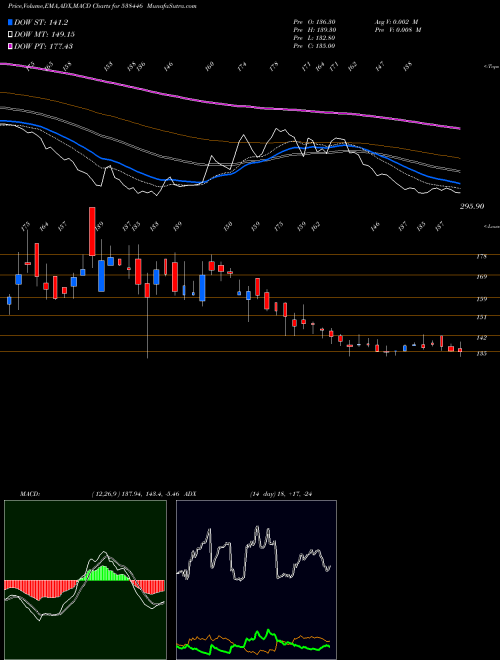Image resolution: width=500 pixels, height=660 pixels.
Task: Click the magenta long-term EMA line
Action: point(229,104)
